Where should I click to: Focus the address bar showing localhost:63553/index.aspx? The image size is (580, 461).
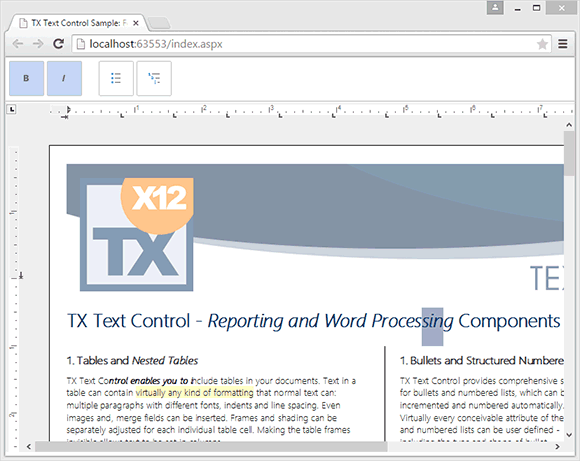click(311, 44)
